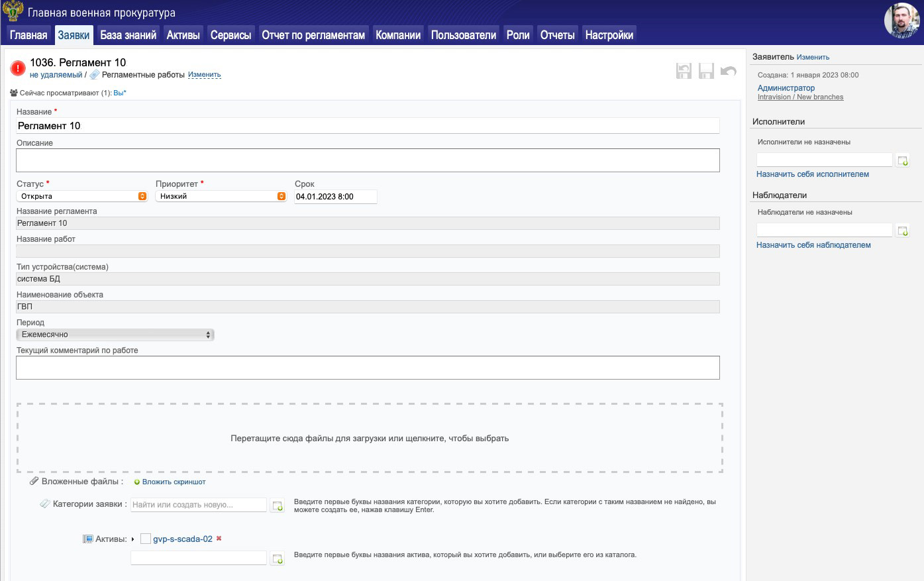Image resolution: width=924 pixels, height=581 pixels.
Task: Open the Пользователи tab
Action: click(x=464, y=35)
